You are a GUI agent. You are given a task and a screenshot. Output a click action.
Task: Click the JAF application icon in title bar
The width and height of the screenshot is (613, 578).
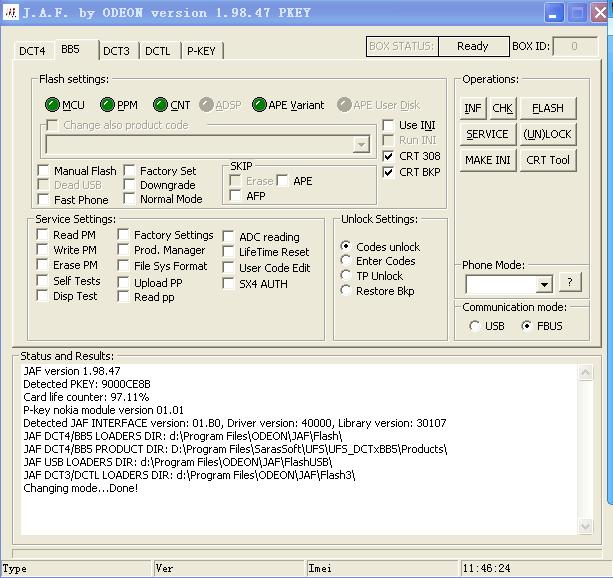click(x=11, y=13)
